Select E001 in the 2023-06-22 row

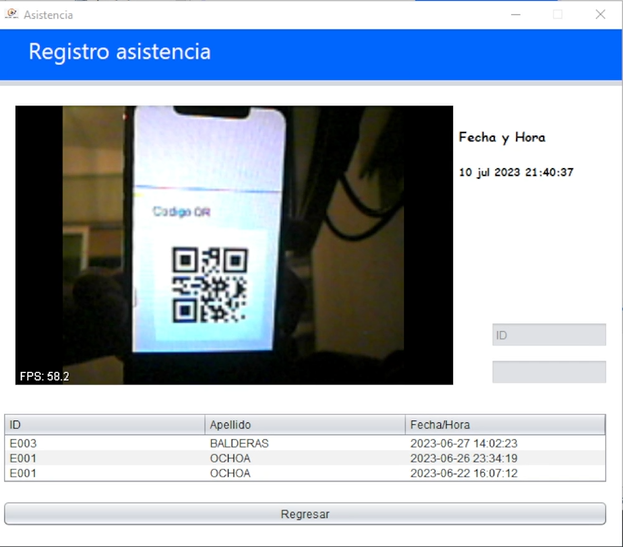[x=104, y=473]
